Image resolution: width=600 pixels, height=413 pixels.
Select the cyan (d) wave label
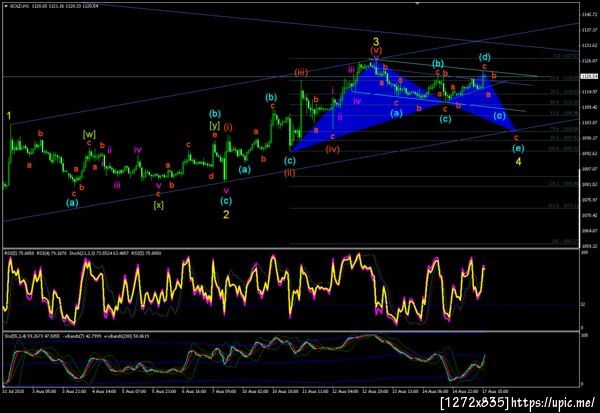(x=484, y=57)
